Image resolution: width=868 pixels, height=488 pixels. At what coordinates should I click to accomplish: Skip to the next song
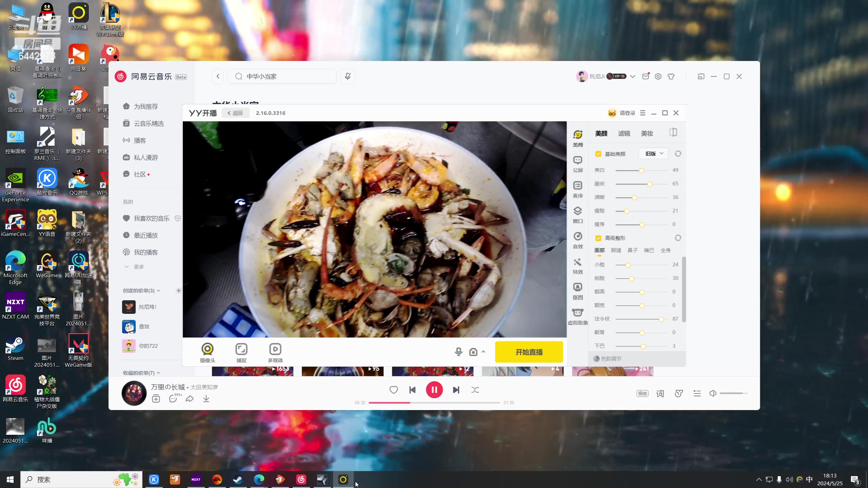point(456,390)
